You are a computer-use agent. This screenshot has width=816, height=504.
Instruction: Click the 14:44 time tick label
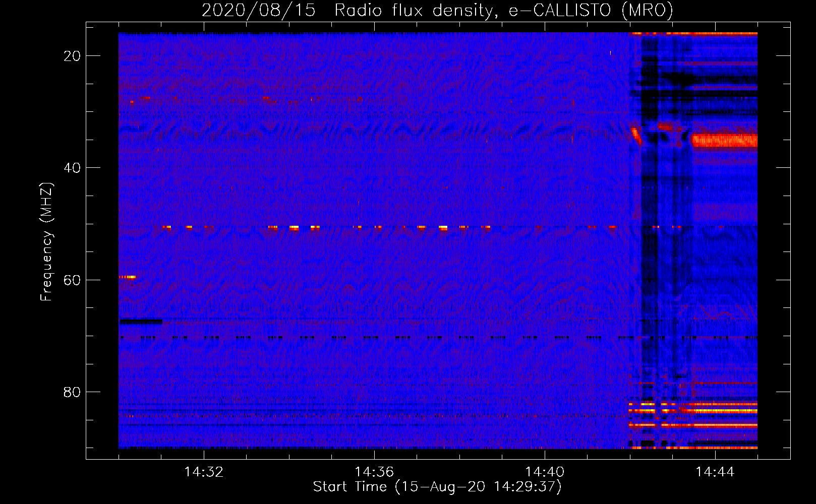[x=715, y=472]
